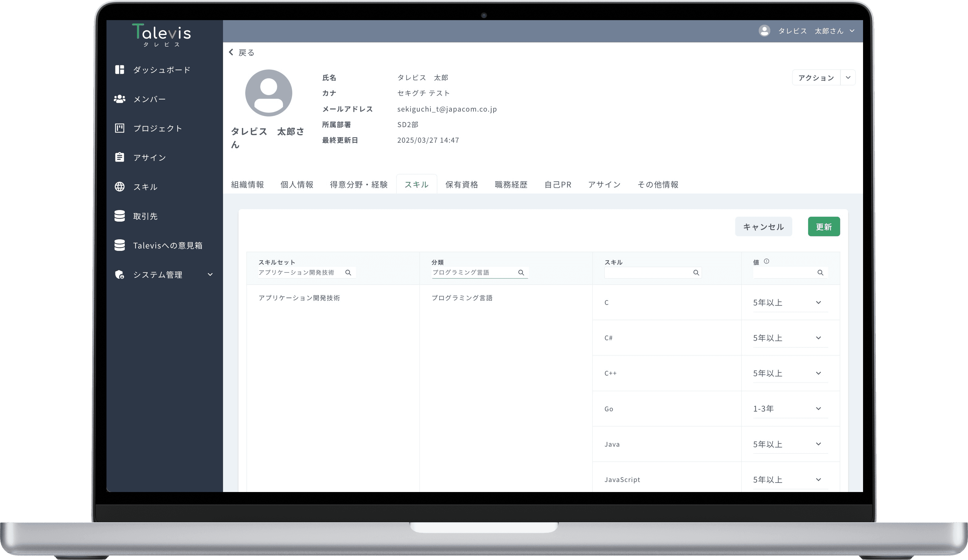Image resolution: width=968 pixels, height=560 pixels.
Task: Click the Talevisへの意見箱 icon
Action: tap(120, 245)
